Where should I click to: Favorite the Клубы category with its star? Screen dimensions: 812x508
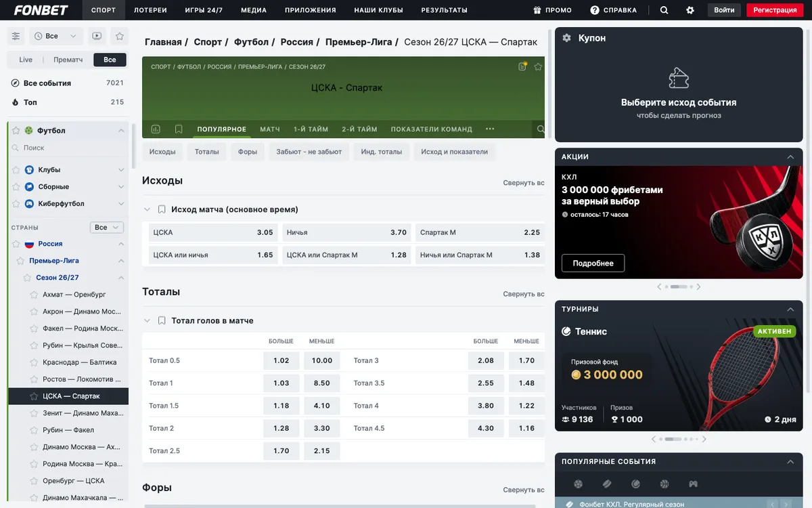click(x=16, y=170)
